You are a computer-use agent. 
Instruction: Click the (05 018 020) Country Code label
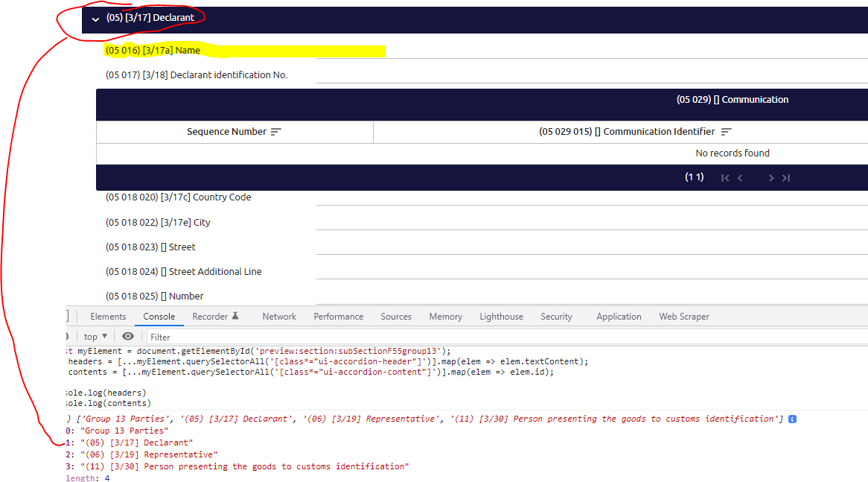(x=178, y=197)
